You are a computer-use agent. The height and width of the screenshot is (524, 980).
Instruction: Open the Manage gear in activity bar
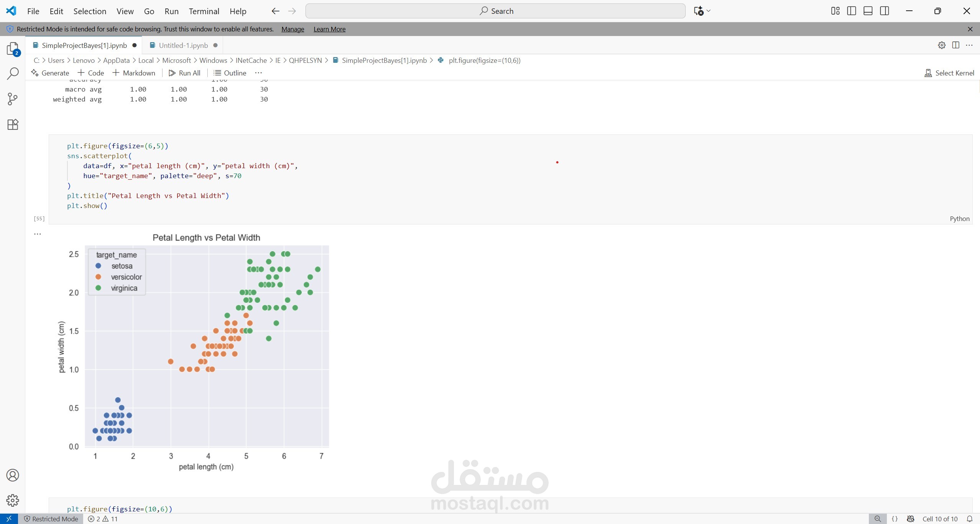(x=13, y=500)
